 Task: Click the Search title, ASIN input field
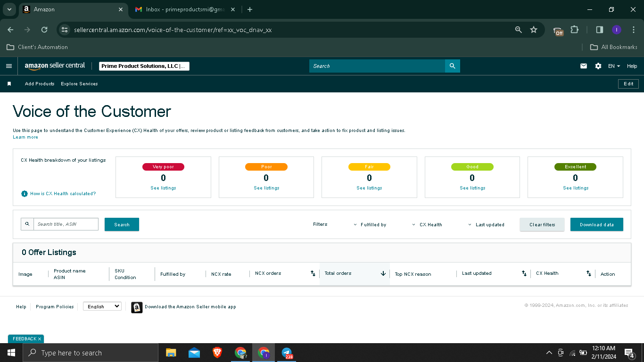(x=66, y=224)
